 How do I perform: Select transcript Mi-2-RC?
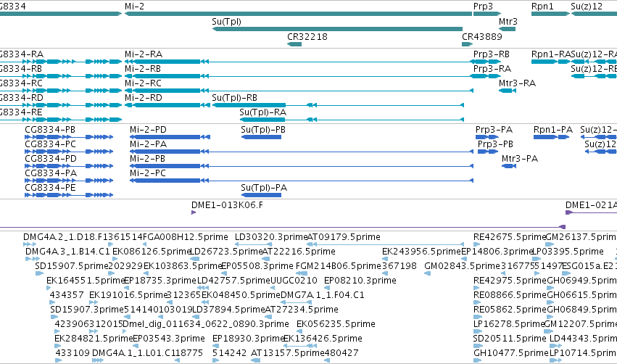[299, 91]
